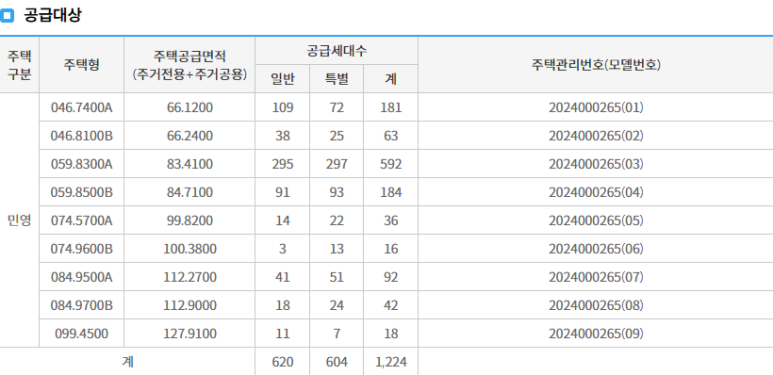Click total 92 in 084.9500A row
773x375 pixels.
(x=391, y=277)
